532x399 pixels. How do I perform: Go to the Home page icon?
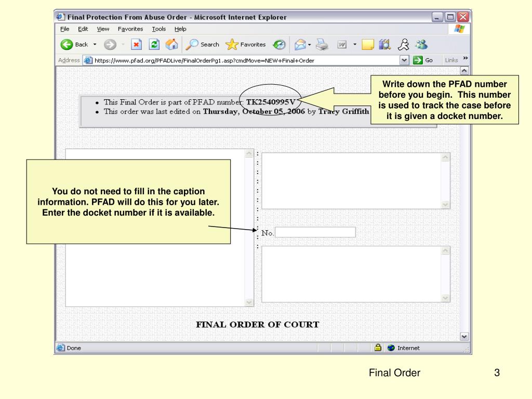coord(171,45)
